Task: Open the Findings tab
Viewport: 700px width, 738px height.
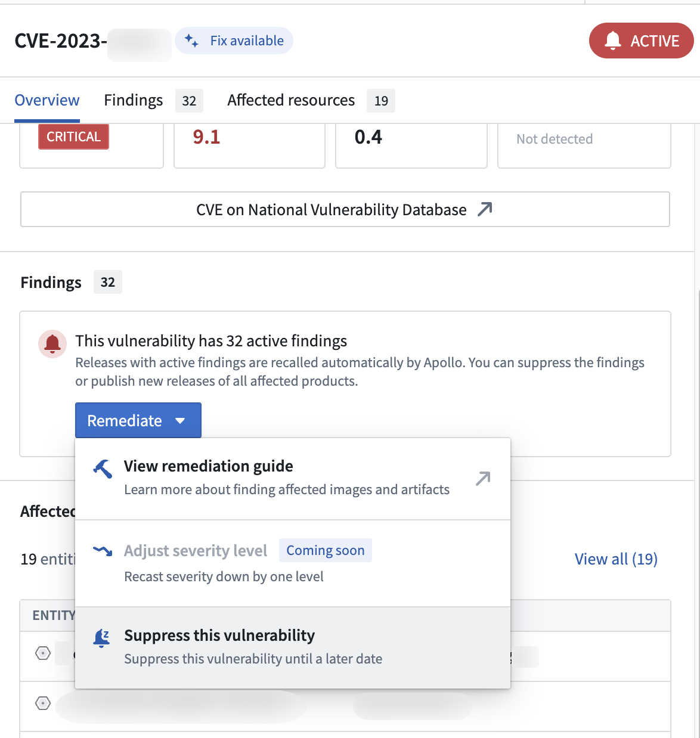Action: pyautogui.click(x=154, y=100)
